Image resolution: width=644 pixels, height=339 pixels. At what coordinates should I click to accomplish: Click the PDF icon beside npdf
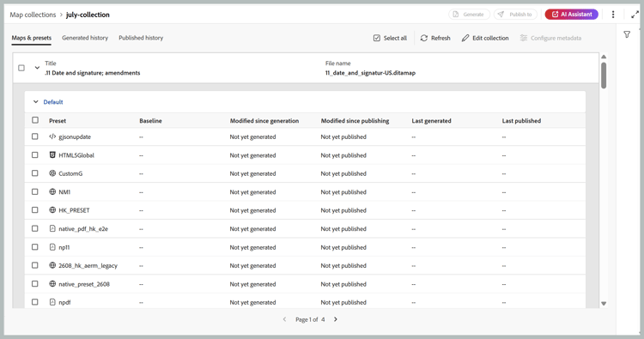coord(52,302)
